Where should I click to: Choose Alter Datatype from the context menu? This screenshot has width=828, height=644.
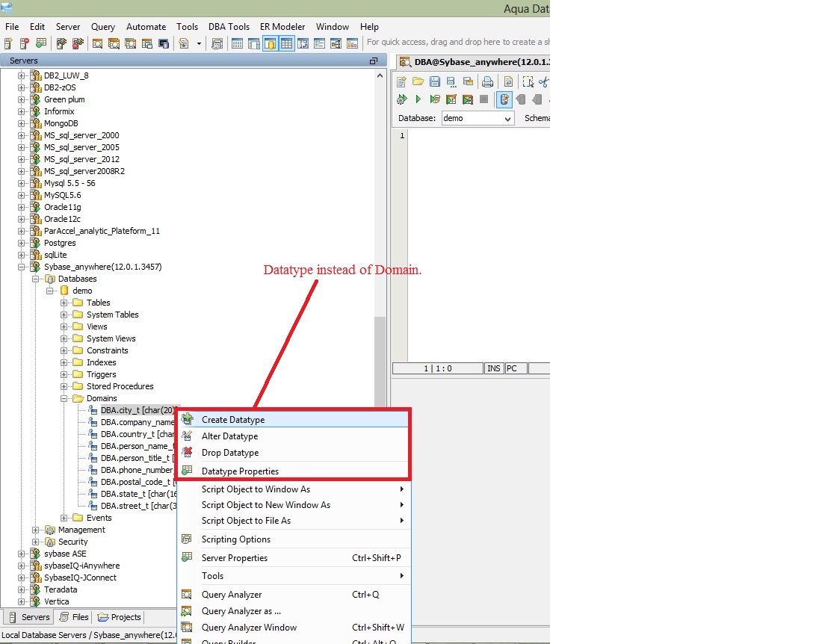[x=294, y=436]
